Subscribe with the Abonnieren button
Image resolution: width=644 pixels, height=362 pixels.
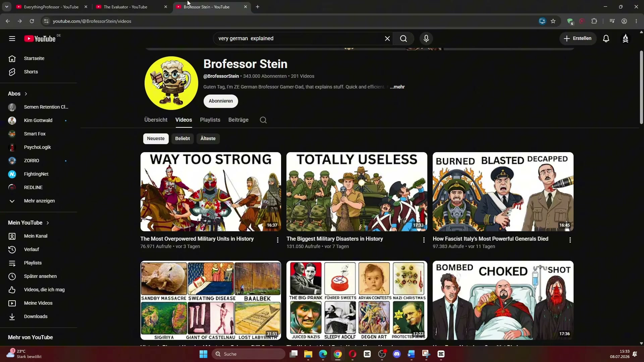(x=221, y=101)
